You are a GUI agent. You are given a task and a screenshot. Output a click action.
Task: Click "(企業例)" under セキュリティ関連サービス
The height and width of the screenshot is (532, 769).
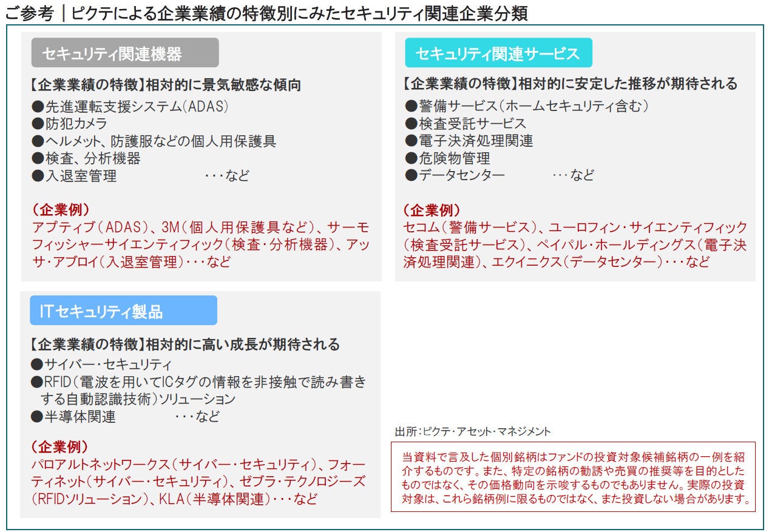tap(432, 210)
